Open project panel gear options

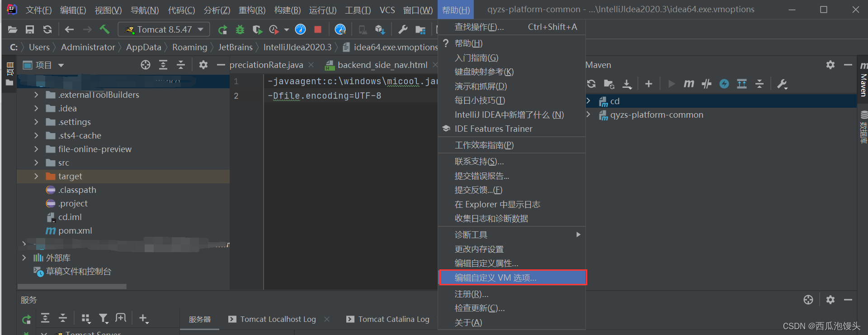pyautogui.click(x=203, y=65)
